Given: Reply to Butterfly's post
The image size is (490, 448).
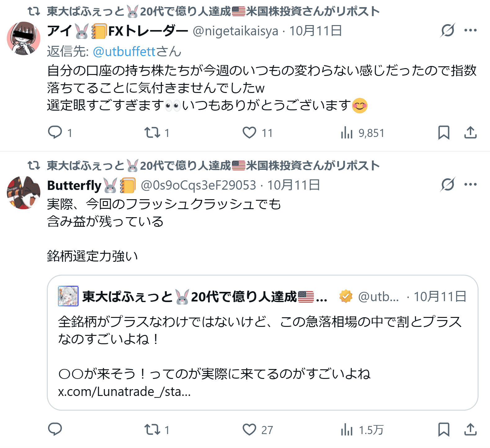Looking at the screenshot, I should 55,429.
